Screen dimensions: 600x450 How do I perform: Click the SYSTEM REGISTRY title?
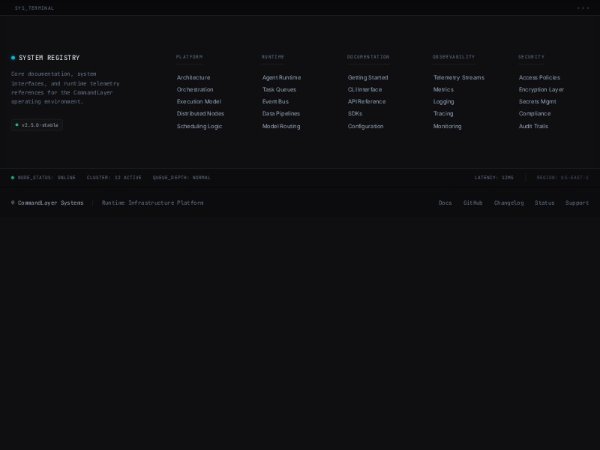click(49, 58)
